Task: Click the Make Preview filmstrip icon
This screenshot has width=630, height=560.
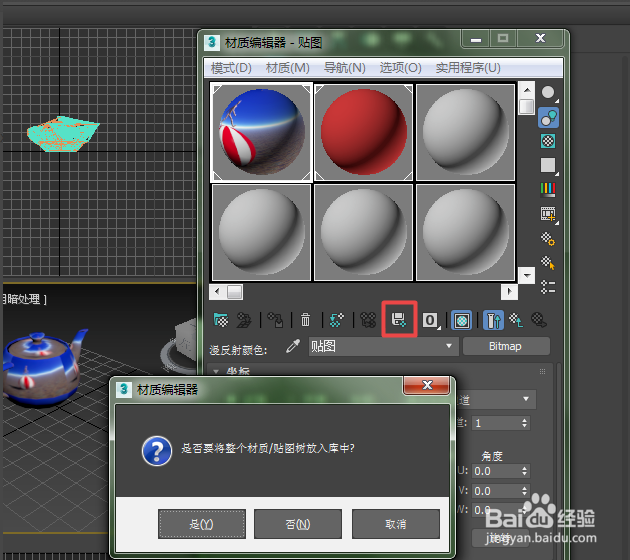Action: coord(548,214)
